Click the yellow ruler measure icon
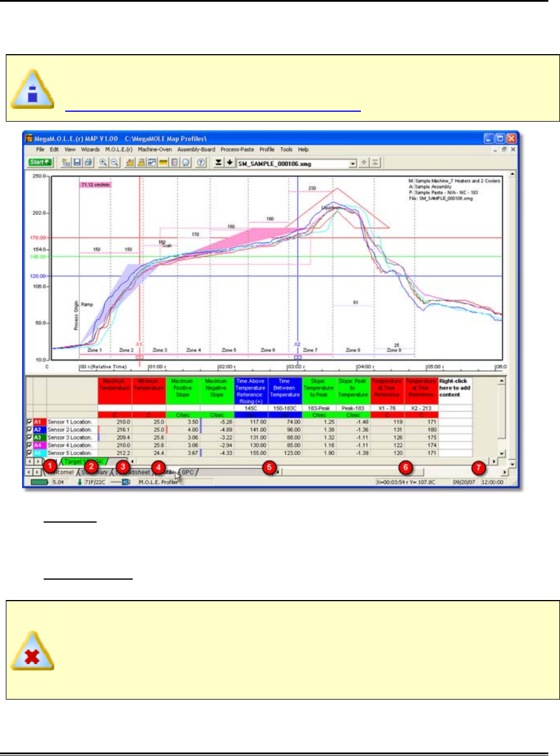The height and width of the screenshot is (756, 560). coord(164,163)
